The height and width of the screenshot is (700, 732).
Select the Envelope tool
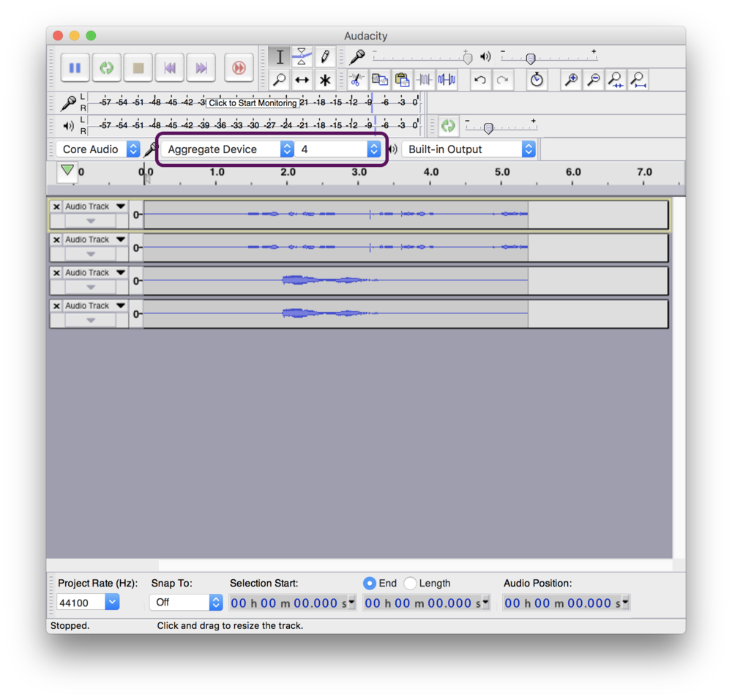point(302,56)
